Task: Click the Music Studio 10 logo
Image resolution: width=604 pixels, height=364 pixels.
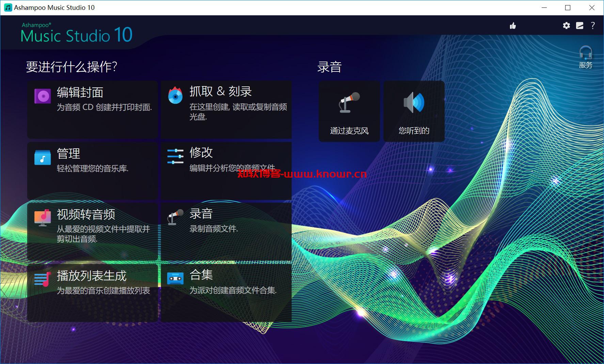Action: [x=77, y=33]
